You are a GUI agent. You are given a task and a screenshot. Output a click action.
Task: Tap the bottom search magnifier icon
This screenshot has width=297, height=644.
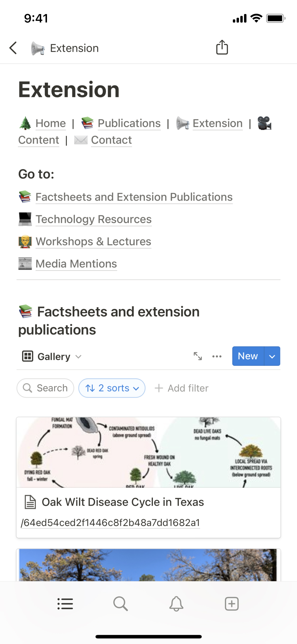pyautogui.click(x=120, y=604)
